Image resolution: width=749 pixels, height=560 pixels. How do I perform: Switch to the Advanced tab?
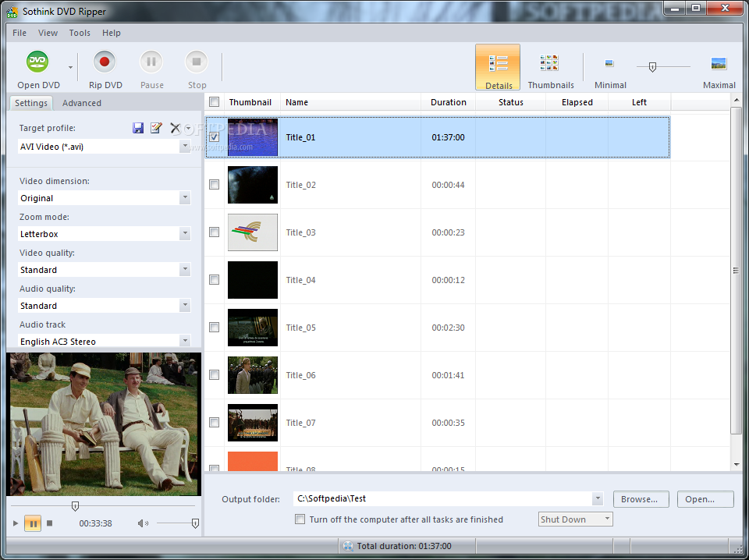(82, 103)
